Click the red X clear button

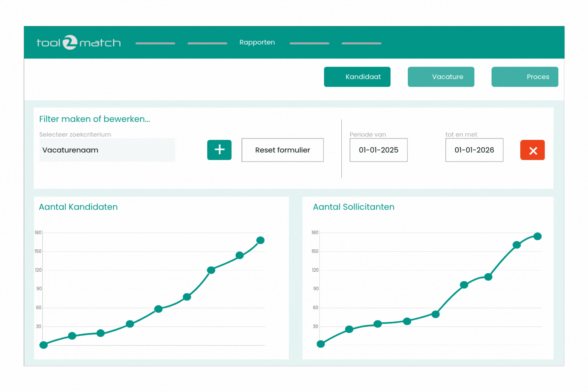[532, 150]
